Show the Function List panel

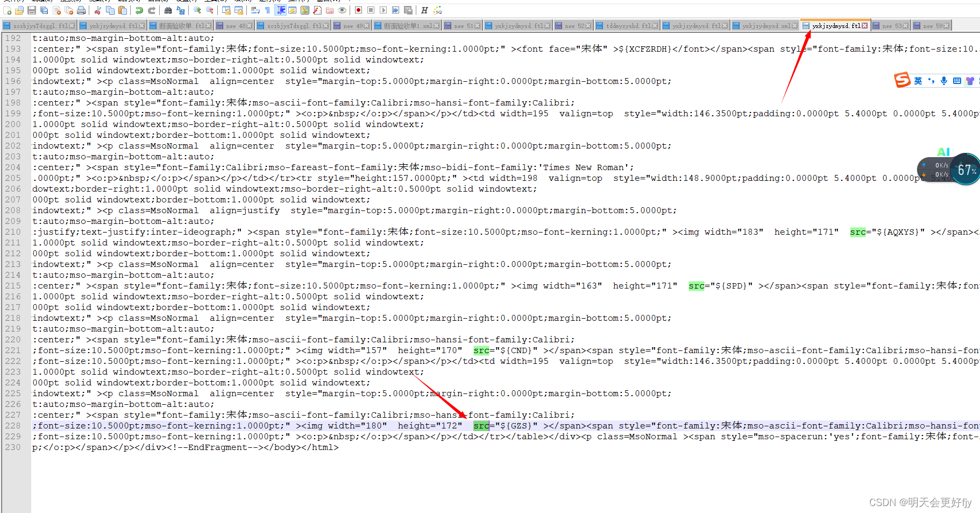pos(317,10)
